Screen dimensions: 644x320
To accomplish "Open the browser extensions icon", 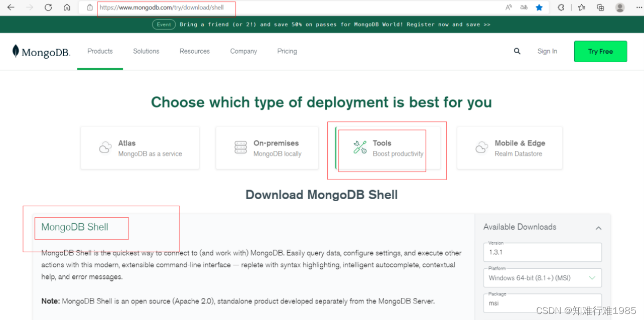I will tap(561, 8).
